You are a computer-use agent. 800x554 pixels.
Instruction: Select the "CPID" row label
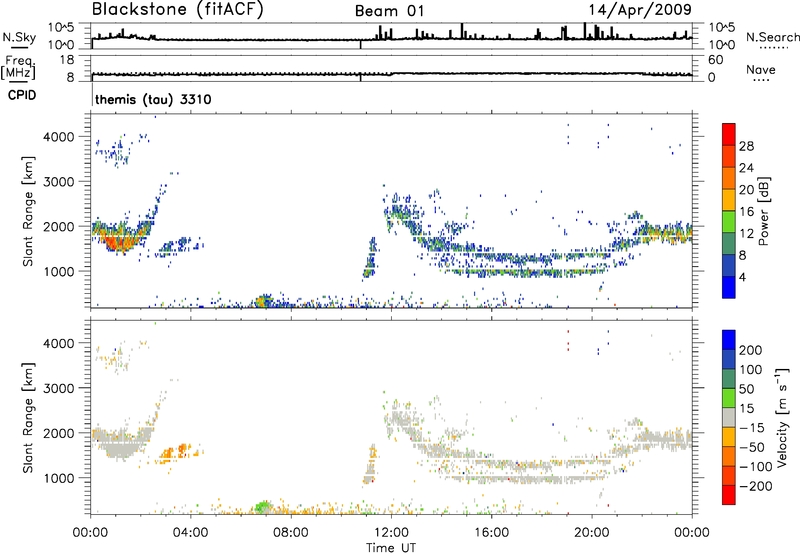click(22, 95)
